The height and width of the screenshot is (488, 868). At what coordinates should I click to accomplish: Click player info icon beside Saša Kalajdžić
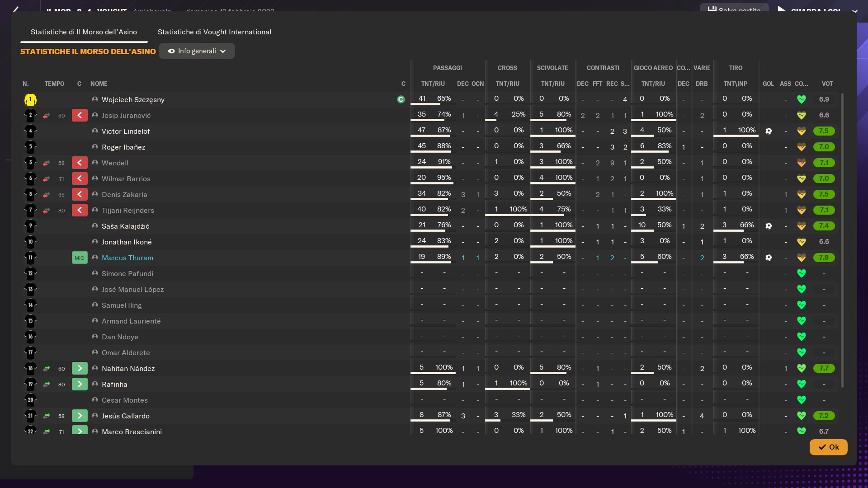click(x=95, y=226)
